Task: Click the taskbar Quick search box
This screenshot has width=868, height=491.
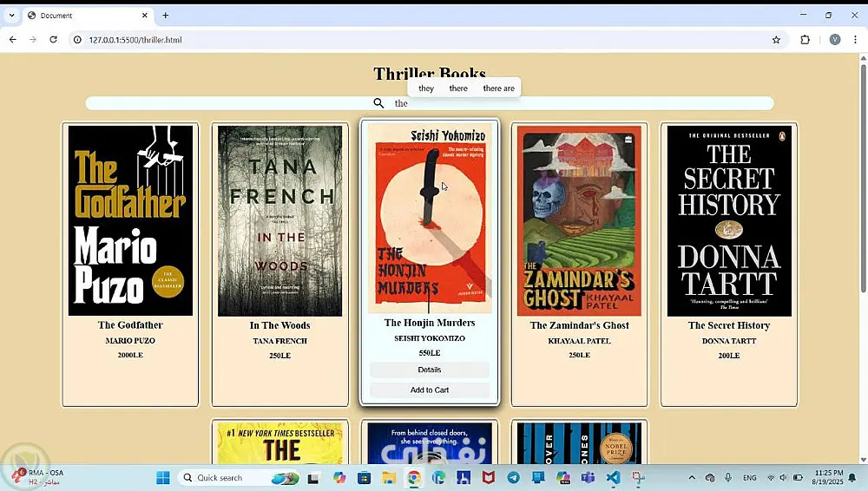Action: click(240, 477)
